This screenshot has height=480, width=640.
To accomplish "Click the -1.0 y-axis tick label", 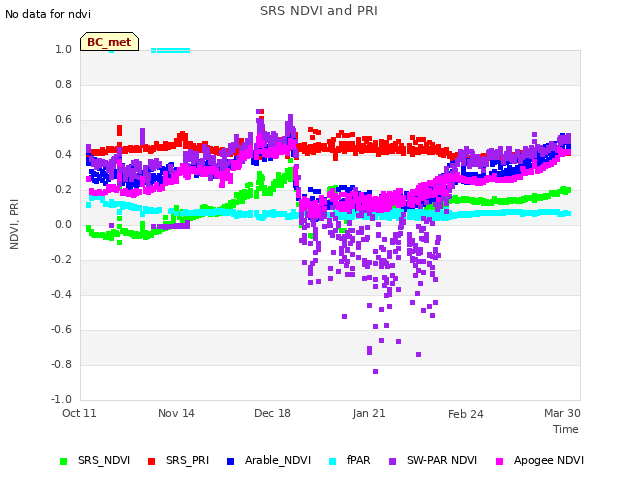I will (x=61, y=399).
